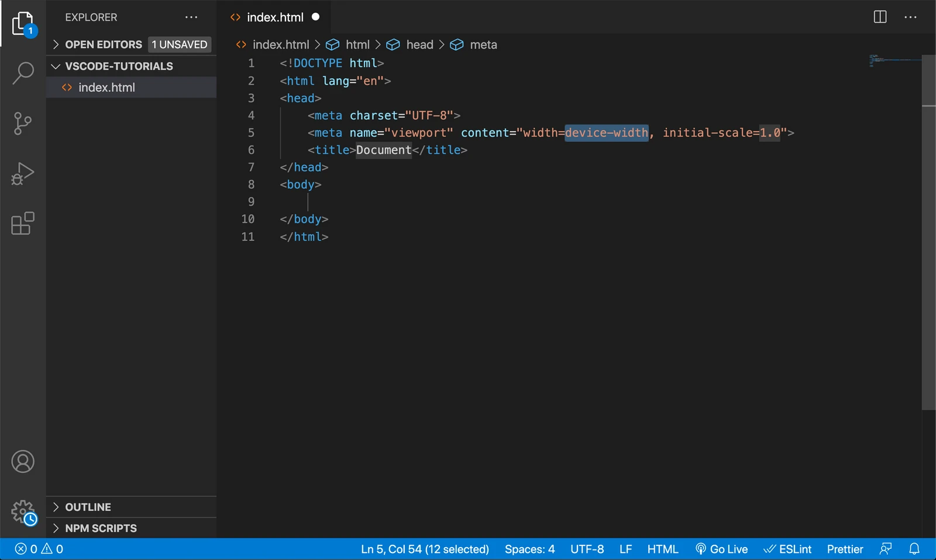Toggle ESLint in status bar
This screenshot has height=560, width=936.
click(x=787, y=549)
